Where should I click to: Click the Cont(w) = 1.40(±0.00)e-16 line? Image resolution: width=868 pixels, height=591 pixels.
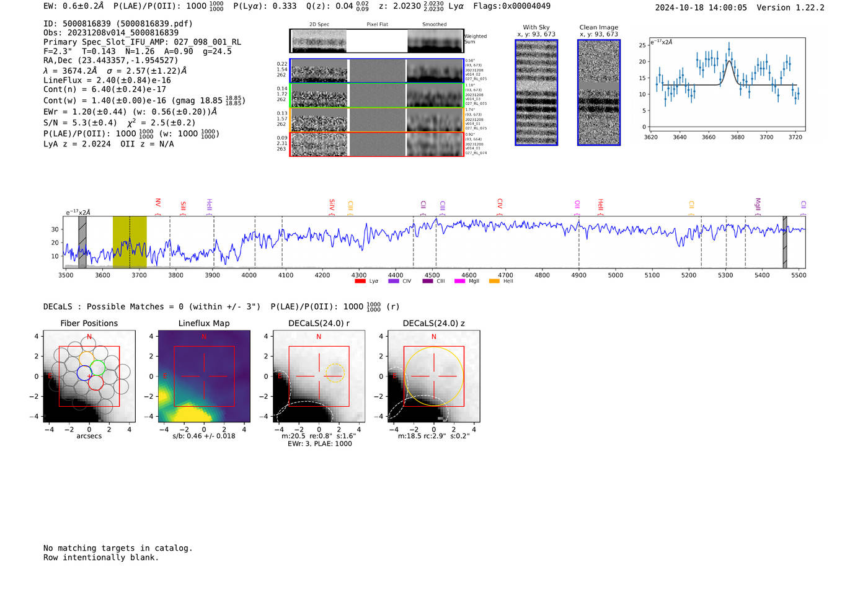pos(144,100)
